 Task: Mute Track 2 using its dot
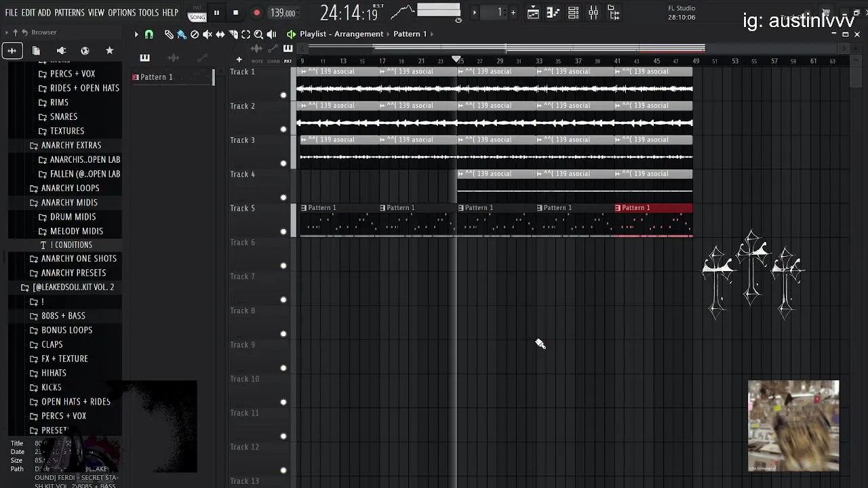click(x=283, y=129)
